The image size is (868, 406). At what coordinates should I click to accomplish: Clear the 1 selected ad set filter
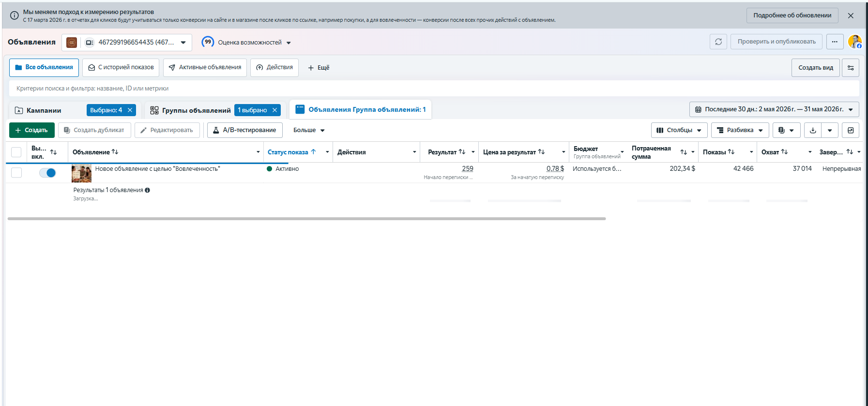[x=274, y=110]
